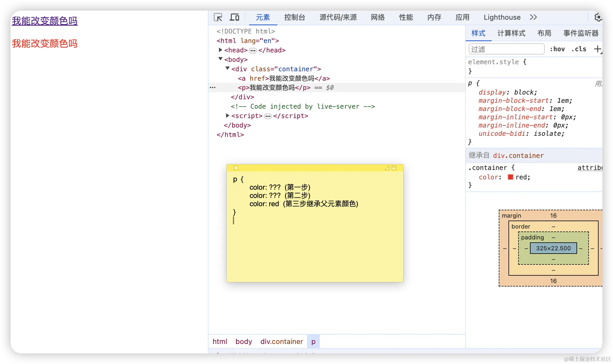Click the top margin value 16
613x364 pixels.
pos(553,216)
